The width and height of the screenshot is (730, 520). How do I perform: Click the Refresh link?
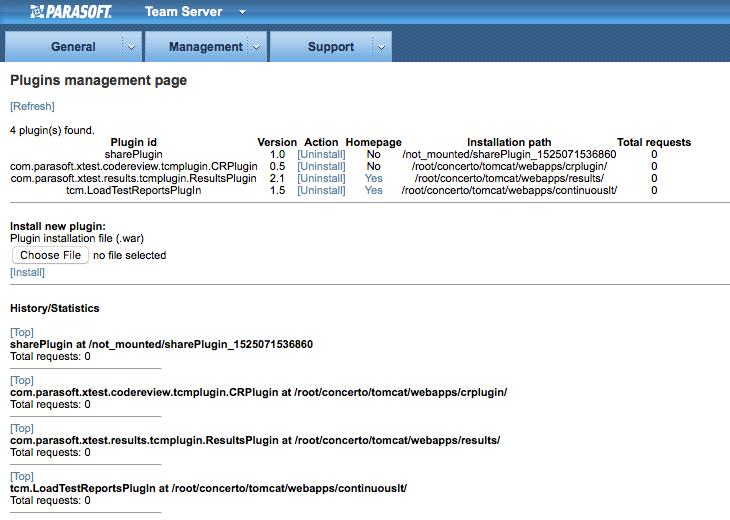click(x=32, y=106)
